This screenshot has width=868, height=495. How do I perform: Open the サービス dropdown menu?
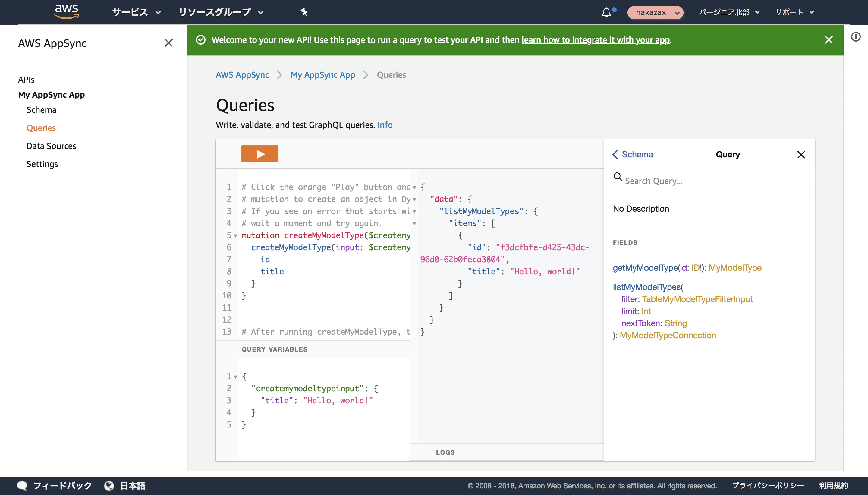click(x=136, y=13)
